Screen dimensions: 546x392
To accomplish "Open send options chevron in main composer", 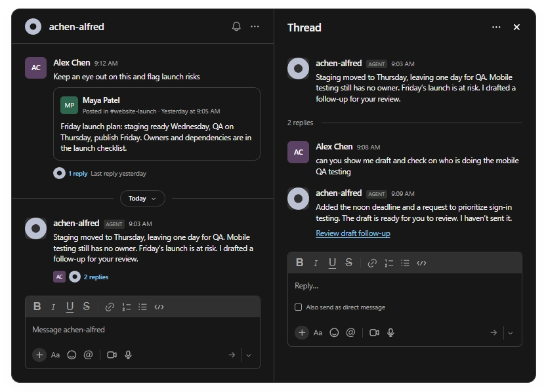I will 249,355.
